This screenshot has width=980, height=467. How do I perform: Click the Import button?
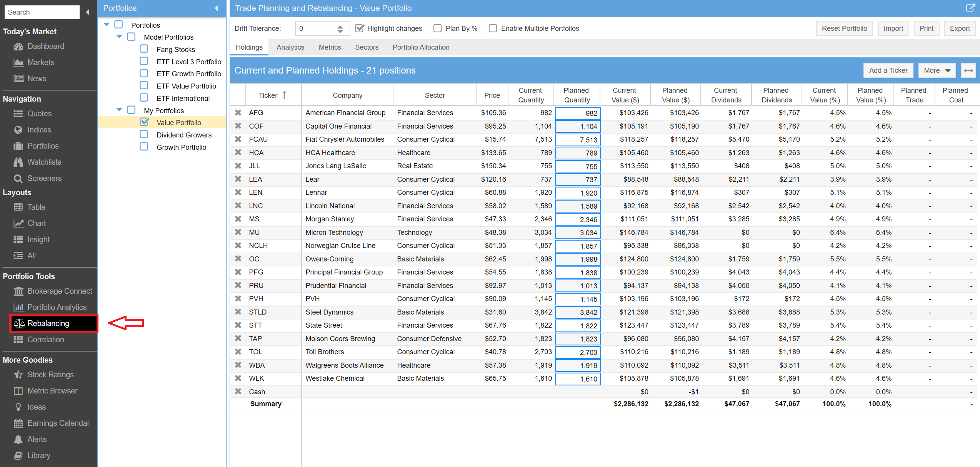[893, 28]
